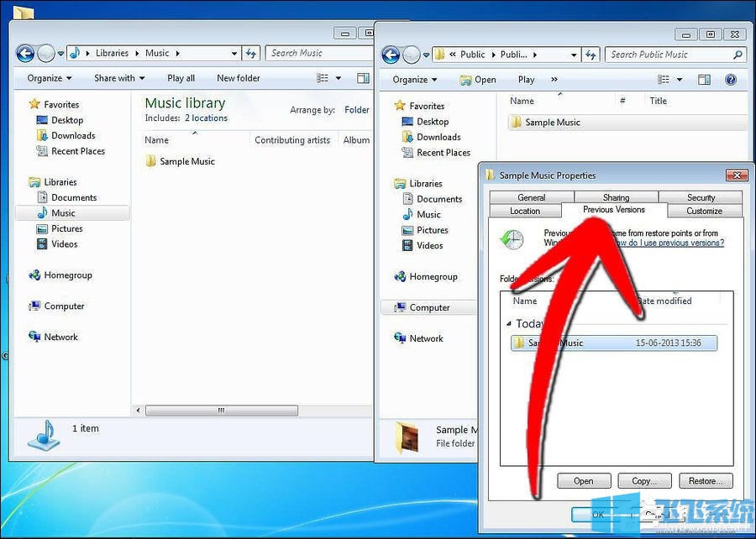Collapse the Today group in previous versions list
Image resolution: width=756 pixels, height=539 pixels.
[x=510, y=323]
